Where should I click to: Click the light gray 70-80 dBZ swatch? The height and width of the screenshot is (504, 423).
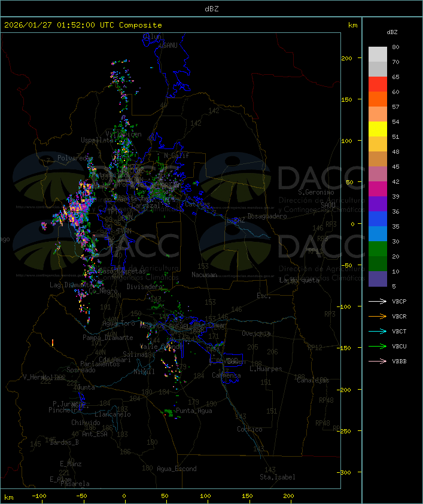point(378,54)
